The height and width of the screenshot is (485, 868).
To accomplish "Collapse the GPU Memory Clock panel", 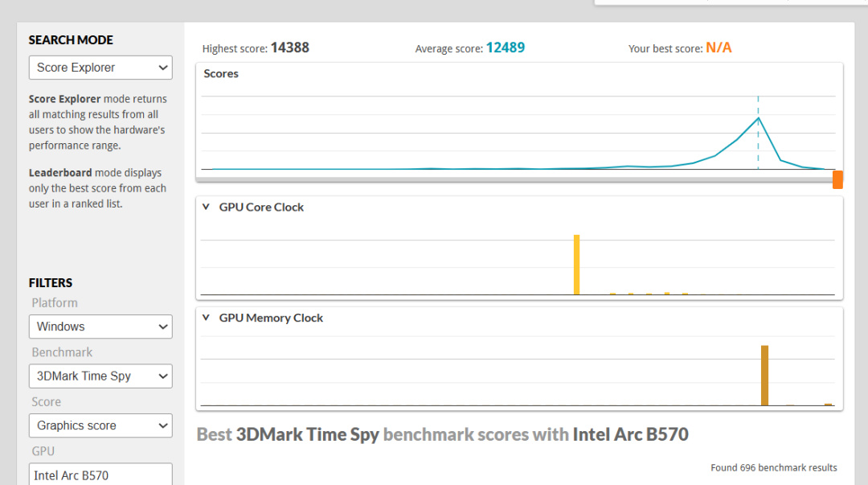I will (x=206, y=318).
